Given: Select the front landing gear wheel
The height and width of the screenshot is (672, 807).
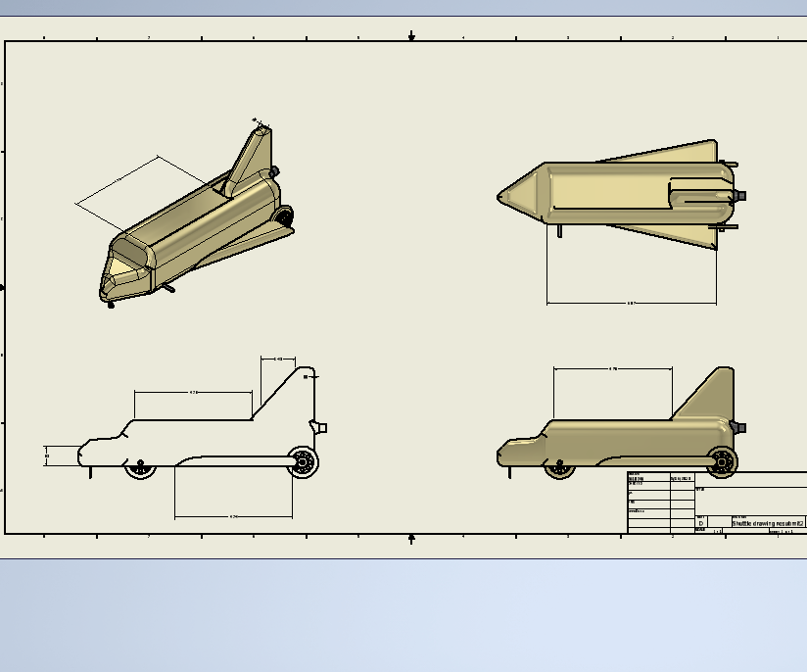Looking at the screenshot, I should click(140, 470).
